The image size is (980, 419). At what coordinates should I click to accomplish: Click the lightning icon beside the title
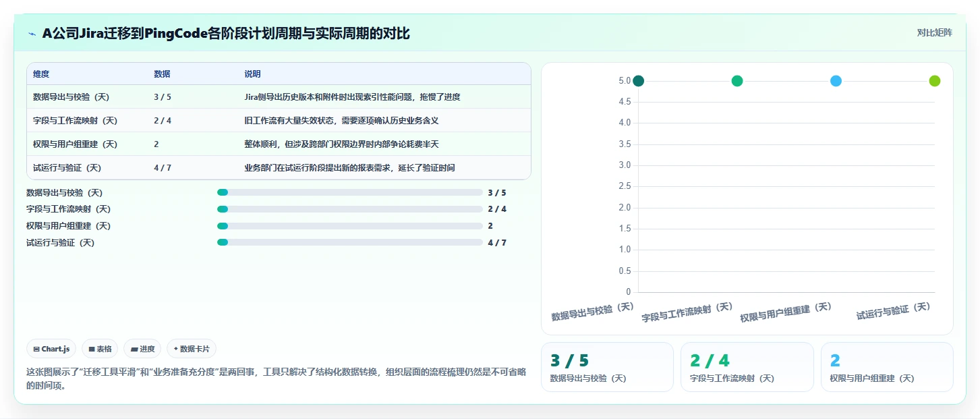(32, 34)
